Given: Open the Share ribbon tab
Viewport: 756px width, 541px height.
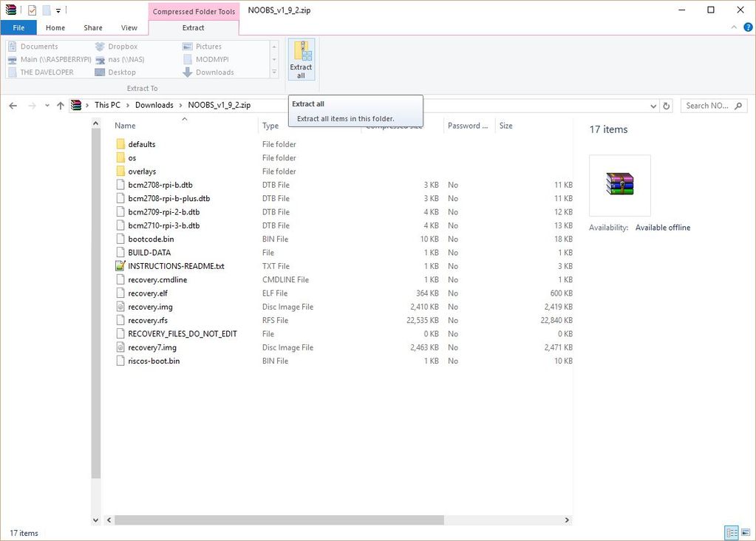Looking at the screenshot, I should pyautogui.click(x=93, y=27).
